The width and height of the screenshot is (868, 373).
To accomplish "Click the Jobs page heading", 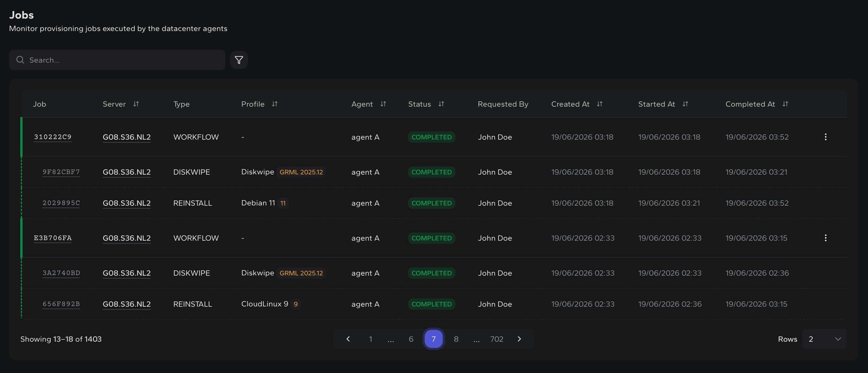I will pyautogui.click(x=21, y=15).
